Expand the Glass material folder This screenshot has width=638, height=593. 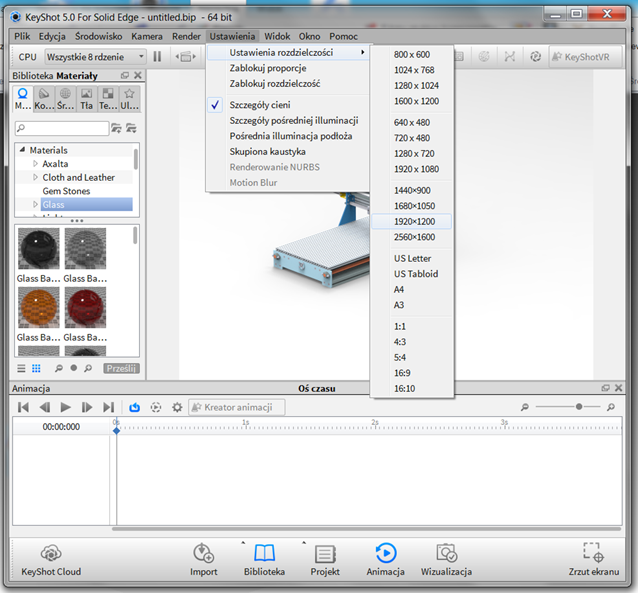(35, 204)
